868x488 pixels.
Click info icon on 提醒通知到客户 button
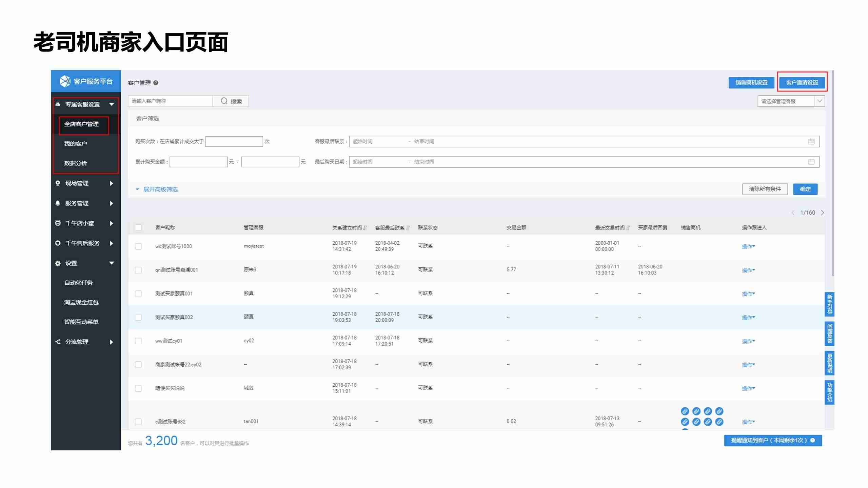(813, 440)
